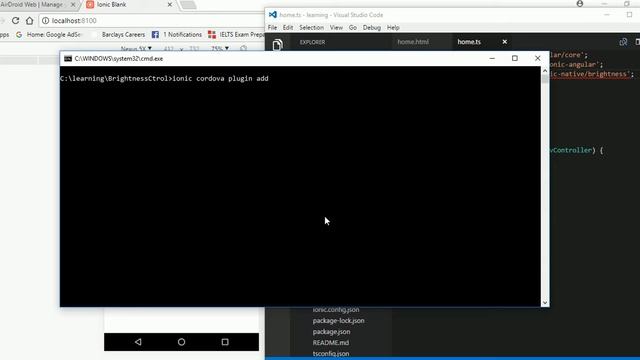Click VS Code open changes icon

point(623,42)
